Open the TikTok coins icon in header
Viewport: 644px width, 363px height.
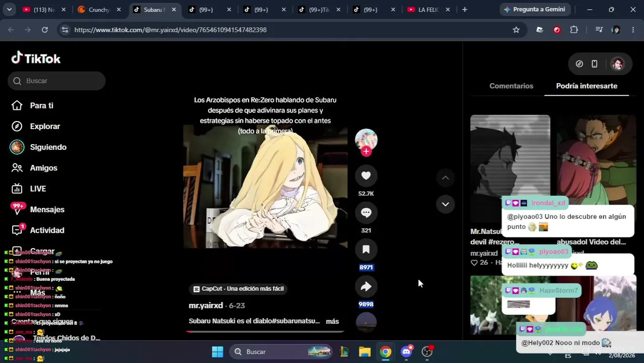[579, 64]
